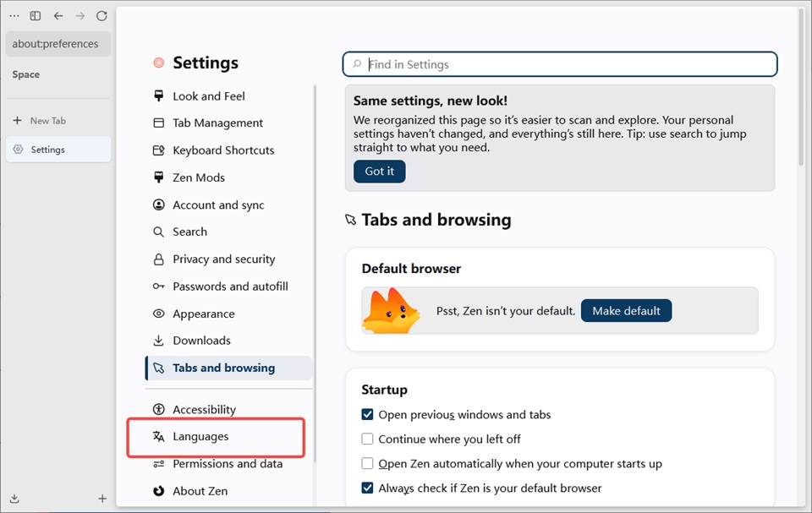
Task: Open the three-dots menu icon
Action: tap(14, 16)
